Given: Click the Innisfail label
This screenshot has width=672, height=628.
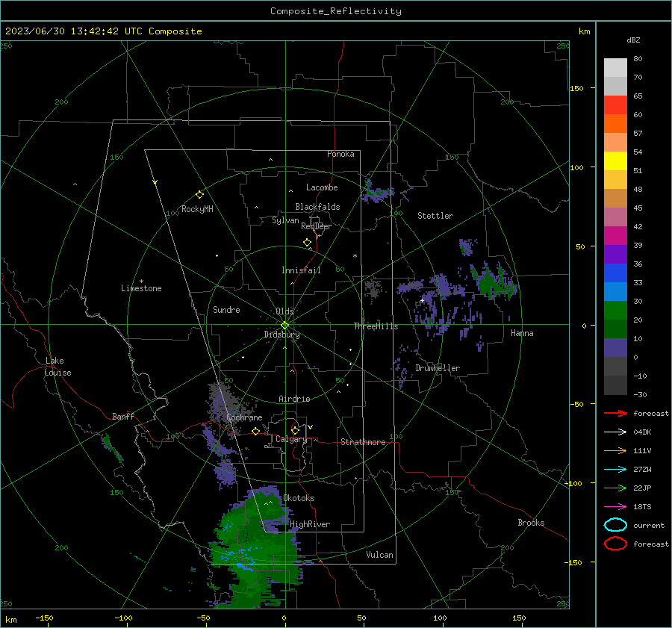Looking at the screenshot, I should click(x=301, y=270).
